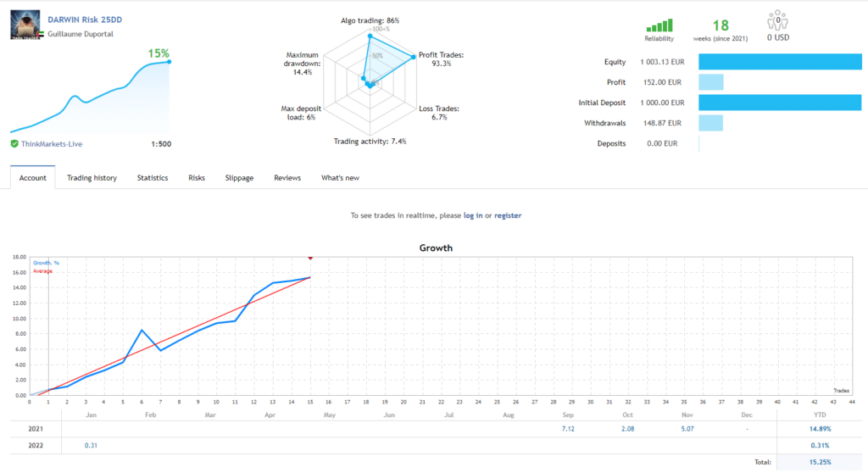Open Guillaume Duportal author profile link
The height and width of the screenshot is (473, 868).
click(x=83, y=34)
